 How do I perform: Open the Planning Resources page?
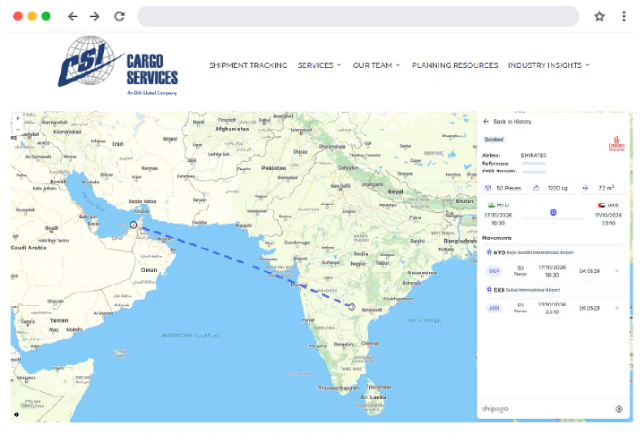[455, 65]
